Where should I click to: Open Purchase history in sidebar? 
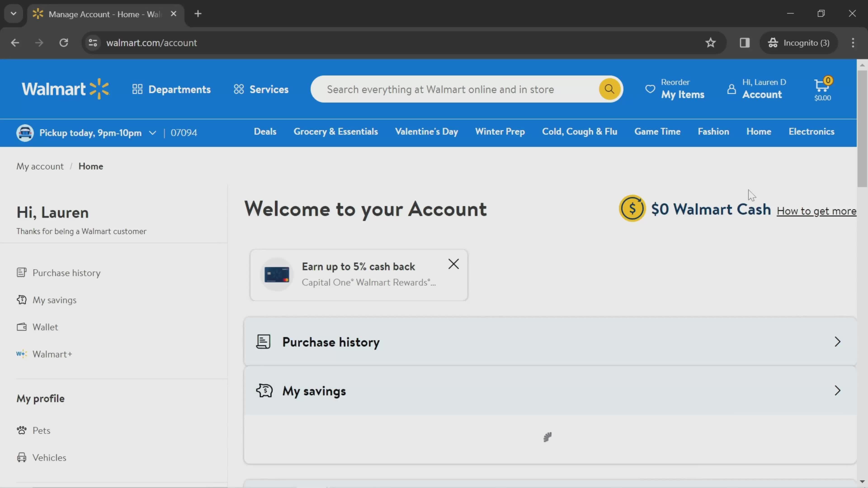pyautogui.click(x=59, y=273)
